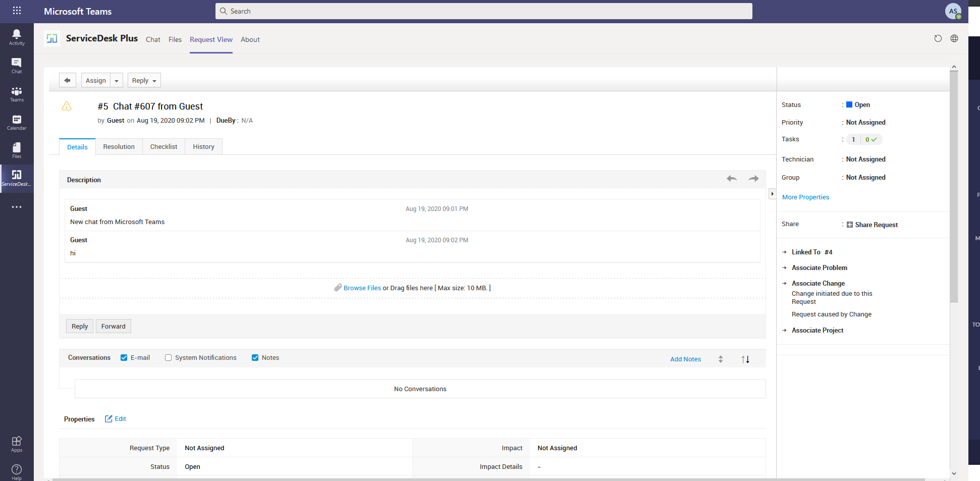The height and width of the screenshot is (481, 980).
Task: Change Priority Not Assigned value
Action: click(x=865, y=123)
